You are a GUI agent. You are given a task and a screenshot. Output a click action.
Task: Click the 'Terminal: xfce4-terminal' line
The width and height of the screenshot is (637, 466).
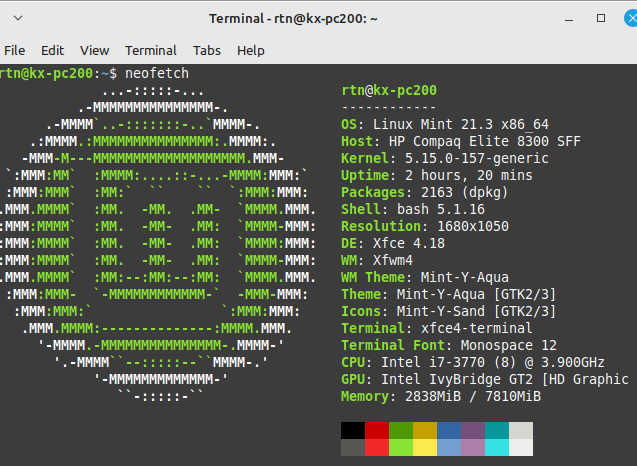coord(437,328)
